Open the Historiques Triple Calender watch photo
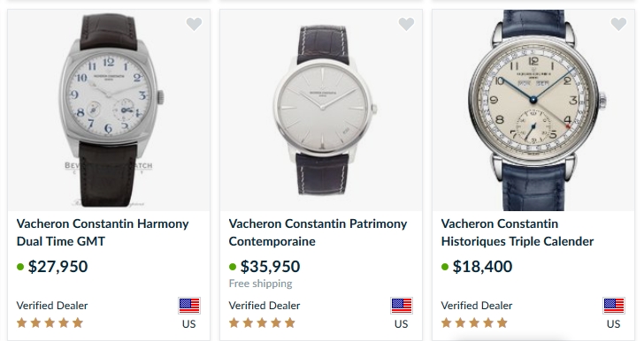644x341 pixels. pyautogui.click(x=533, y=110)
